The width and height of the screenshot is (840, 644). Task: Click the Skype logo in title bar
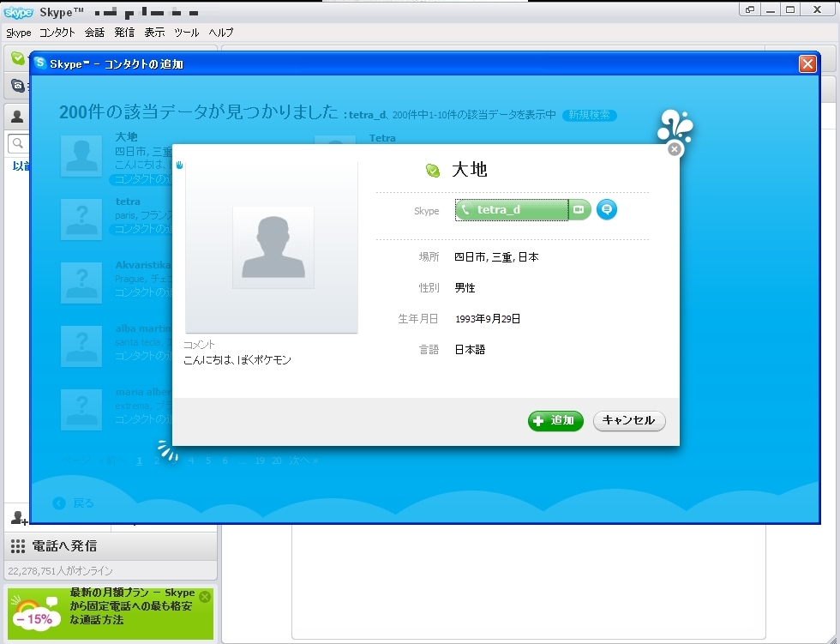point(19,12)
